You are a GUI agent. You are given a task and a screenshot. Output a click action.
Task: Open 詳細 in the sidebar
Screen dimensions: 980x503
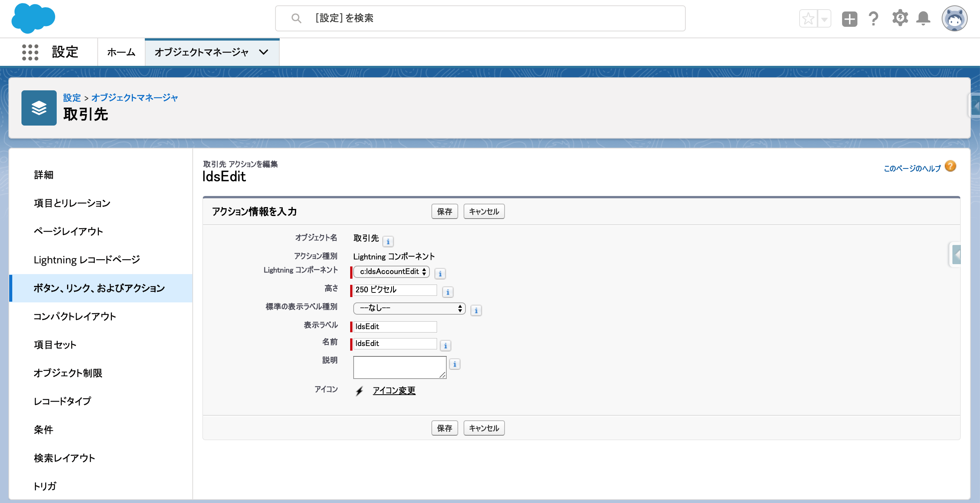coord(100,175)
